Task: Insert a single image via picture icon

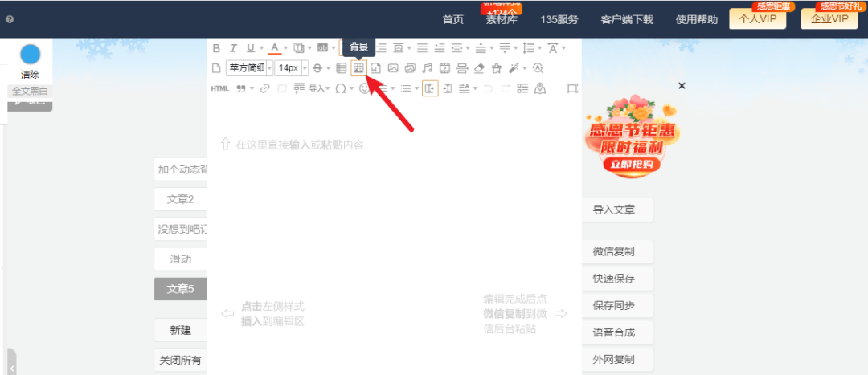Action: [393, 68]
